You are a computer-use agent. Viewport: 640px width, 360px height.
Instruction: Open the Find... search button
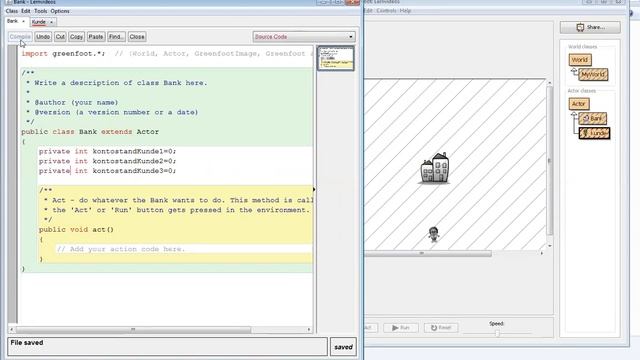coord(116,37)
